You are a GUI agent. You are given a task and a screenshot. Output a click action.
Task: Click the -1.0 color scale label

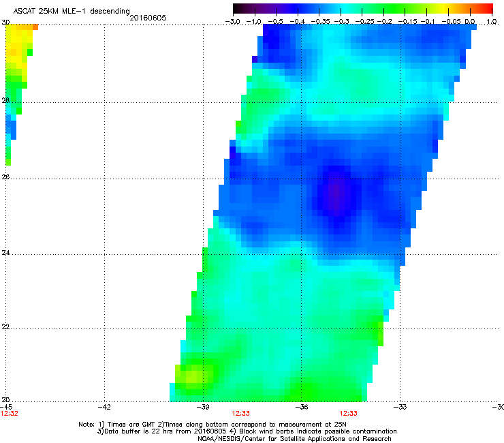point(253,22)
